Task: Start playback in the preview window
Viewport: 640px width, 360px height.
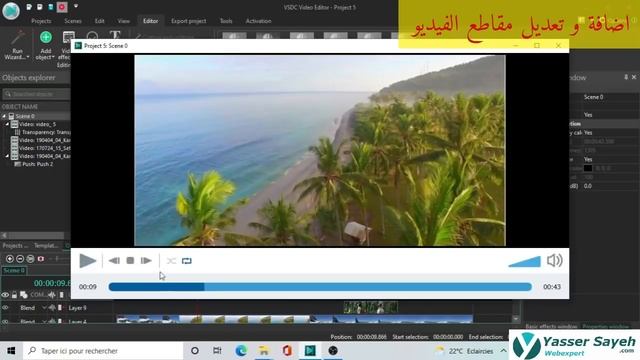Action: coord(87,261)
